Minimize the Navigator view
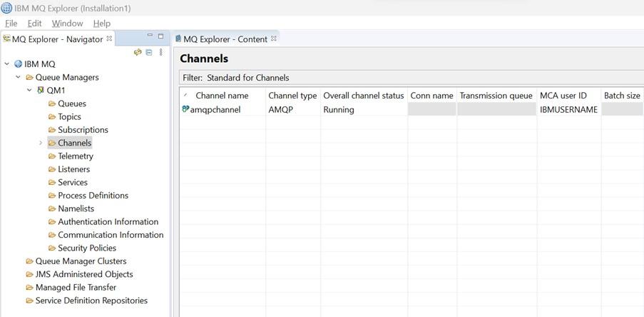644x317 pixels. pyautogui.click(x=150, y=36)
